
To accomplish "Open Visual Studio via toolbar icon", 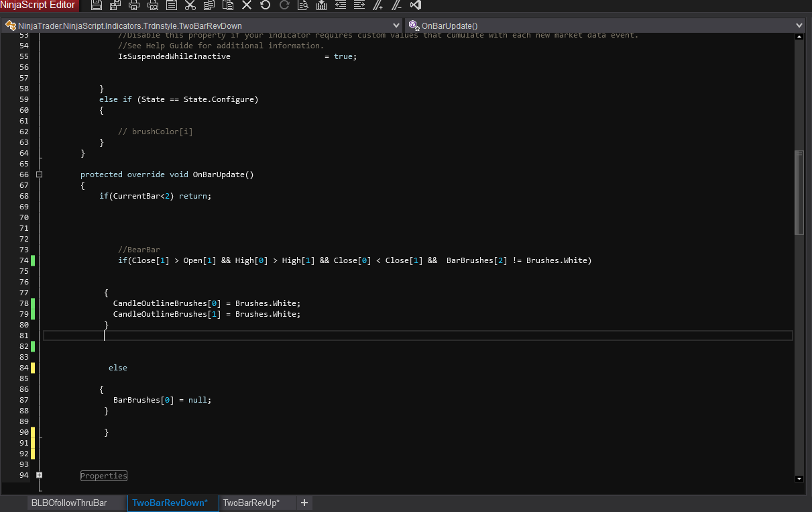I will point(416,5).
